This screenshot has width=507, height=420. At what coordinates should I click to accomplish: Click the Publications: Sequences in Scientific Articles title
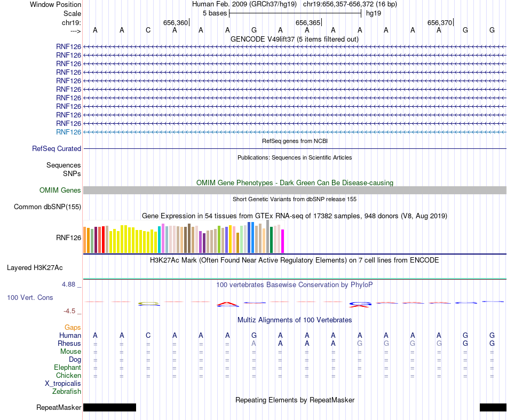tap(295, 157)
